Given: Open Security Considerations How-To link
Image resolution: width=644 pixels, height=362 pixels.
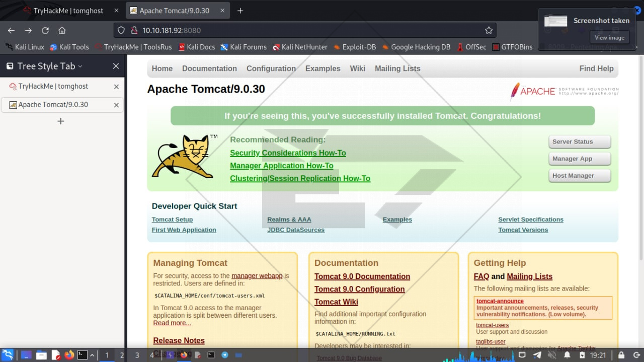Looking at the screenshot, I should point(288,153).
